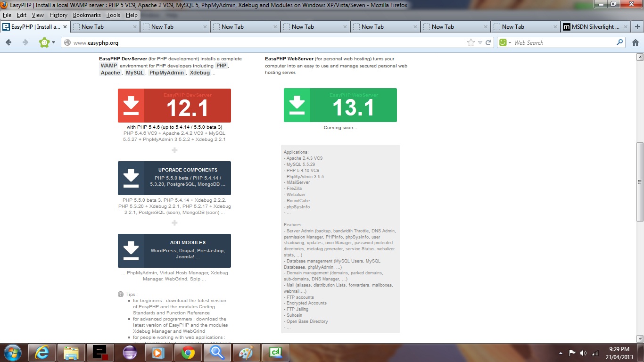Bookmark this page with the star icon
This screenshot has width=644, height=362.
[x=471, y=42]
